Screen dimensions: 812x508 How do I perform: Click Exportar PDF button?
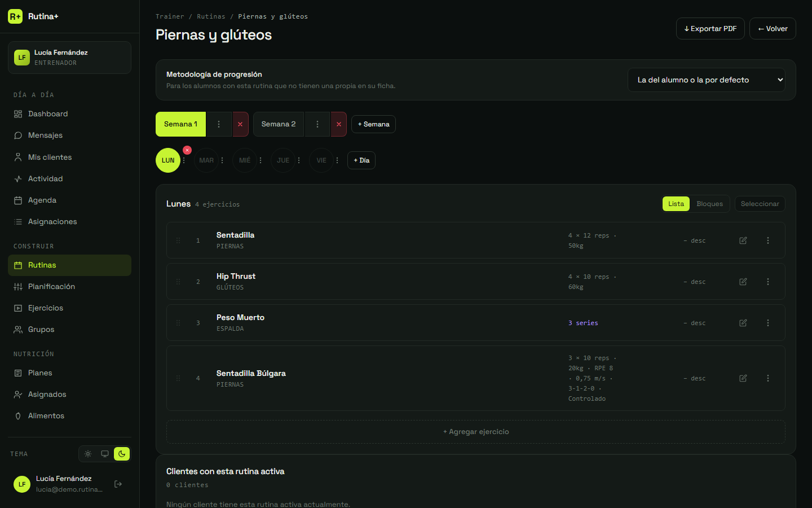(x=710, y=29)
